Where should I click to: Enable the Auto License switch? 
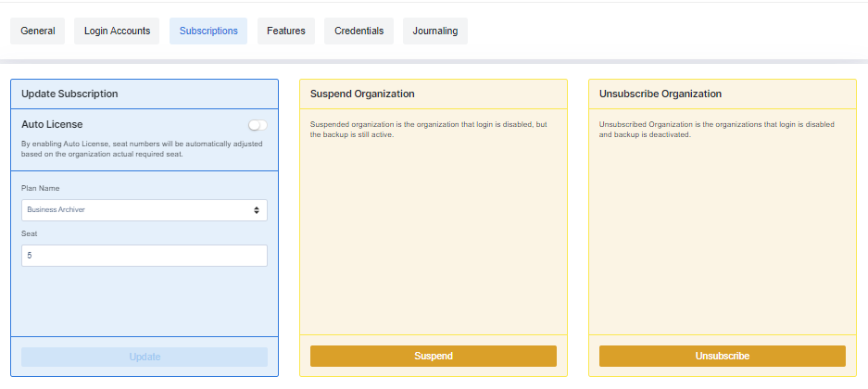point(258,125)
